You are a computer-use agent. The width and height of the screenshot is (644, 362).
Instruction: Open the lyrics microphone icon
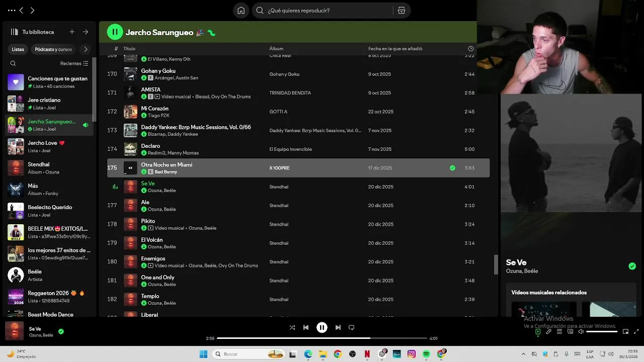point(548,331)
